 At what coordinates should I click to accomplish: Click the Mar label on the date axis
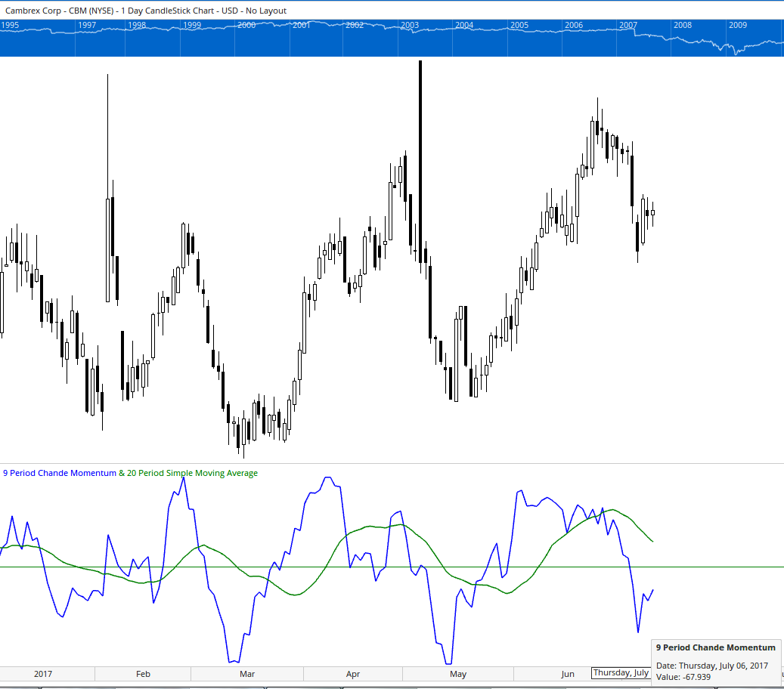(x=247, y=674)
